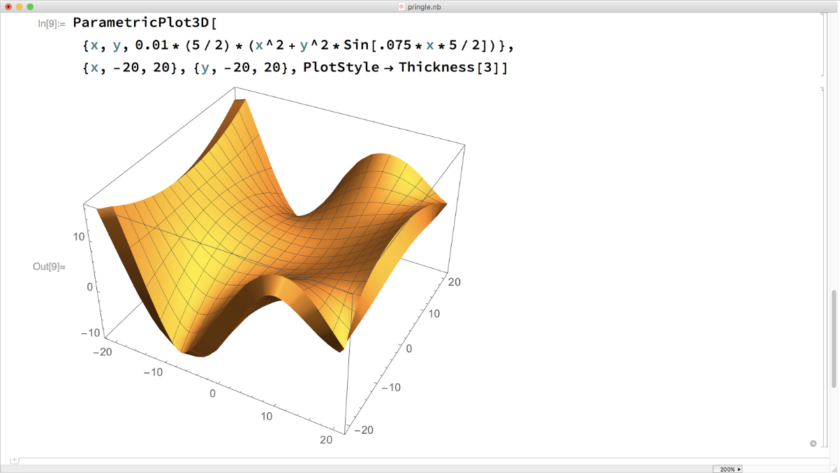
Task: Click the 0.01 coefficient in the code
Action: point(152,45)
